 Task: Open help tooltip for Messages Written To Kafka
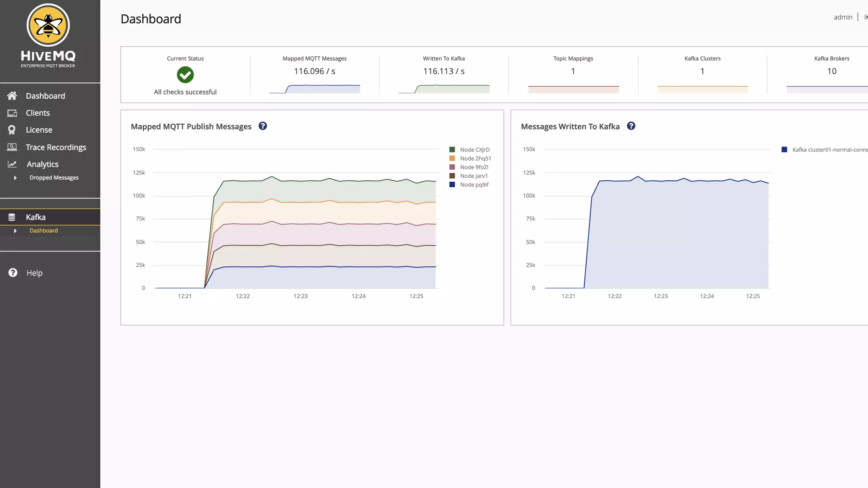(631, 126)
